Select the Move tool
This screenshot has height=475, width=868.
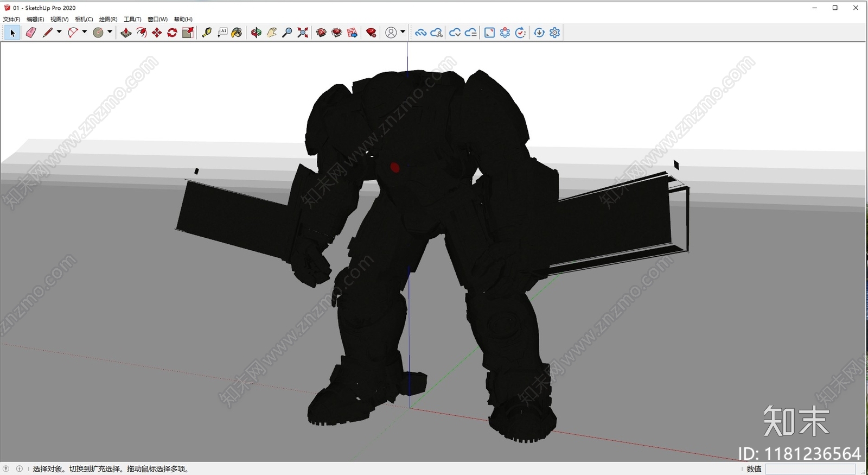coord(157,33)
